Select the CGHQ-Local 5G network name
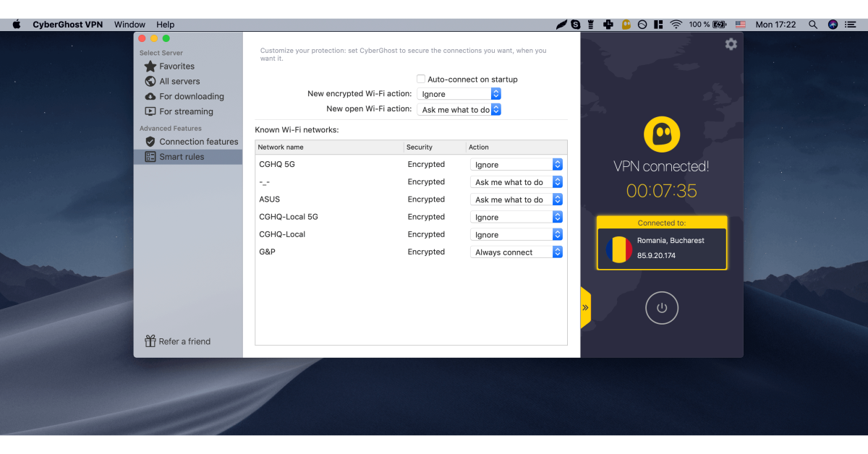 point(289,217)
